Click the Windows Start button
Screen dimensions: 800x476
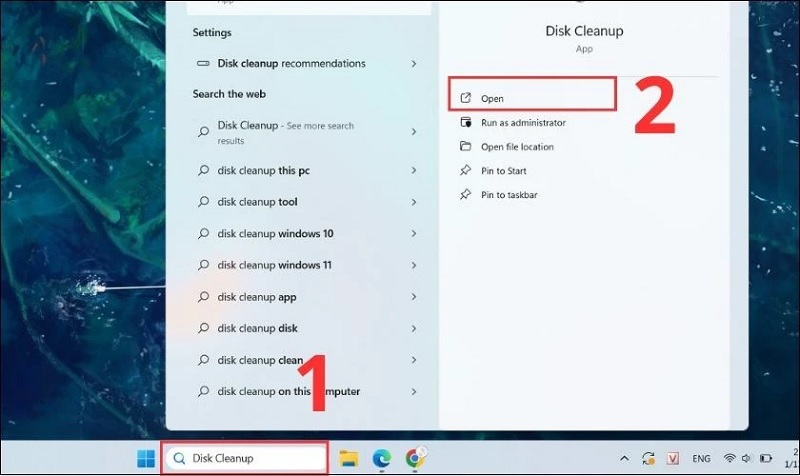[146, 458]
